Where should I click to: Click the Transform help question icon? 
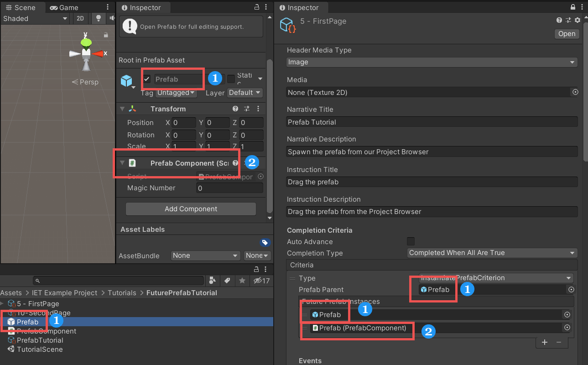click(x=235, y=109)
